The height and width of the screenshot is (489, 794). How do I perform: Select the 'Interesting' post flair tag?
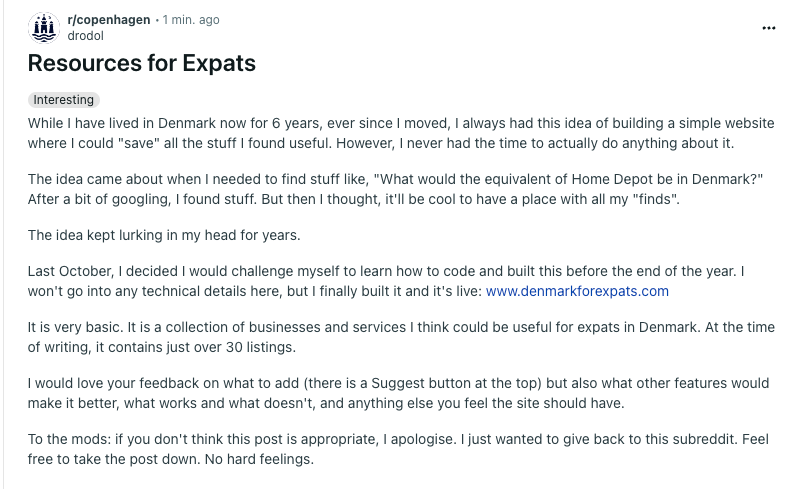[x=64, y=100]
